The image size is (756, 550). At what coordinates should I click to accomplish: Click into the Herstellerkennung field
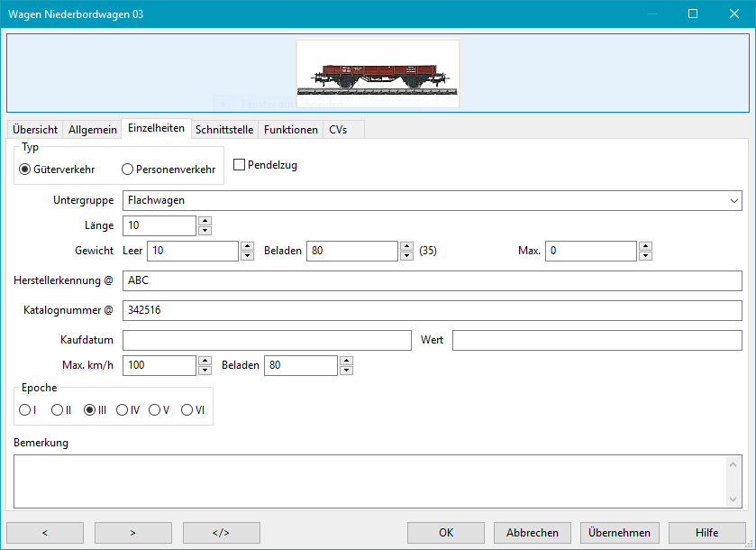tap(432, 280)
